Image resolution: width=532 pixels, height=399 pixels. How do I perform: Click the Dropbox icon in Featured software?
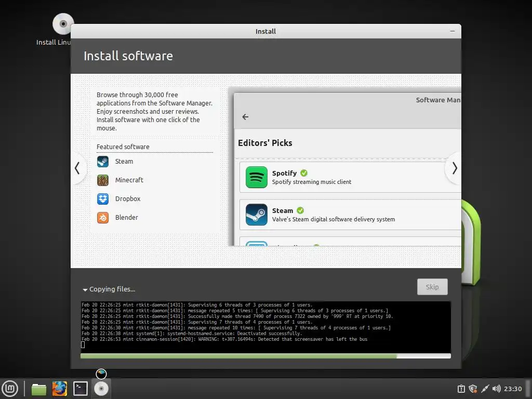pyautogui.click(x=103, y=199)
